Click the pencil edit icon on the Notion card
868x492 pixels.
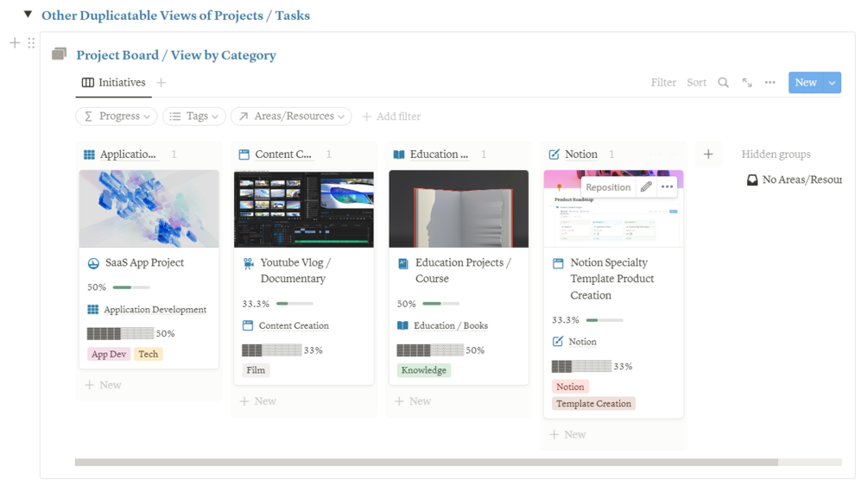[x=646, y=187]
